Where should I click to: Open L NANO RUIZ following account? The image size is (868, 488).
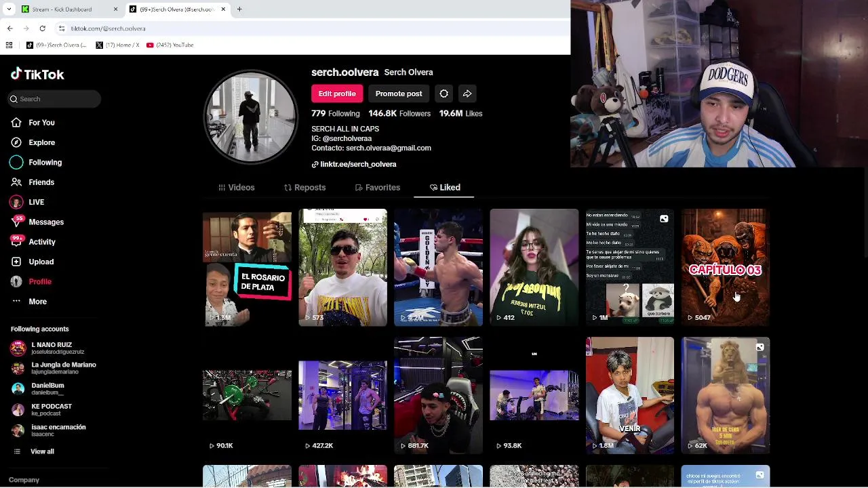coord(51,348)
